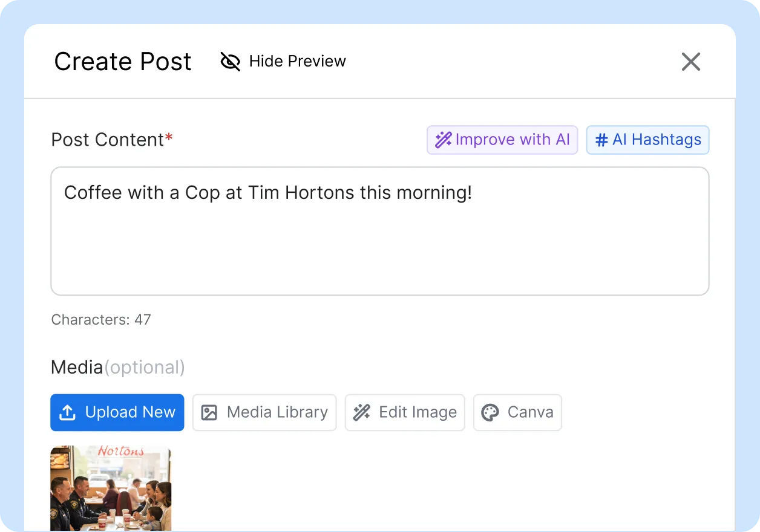The height and width of the screenshot is (532, 760).
Task: Open the Media Library
Action: 264,413
